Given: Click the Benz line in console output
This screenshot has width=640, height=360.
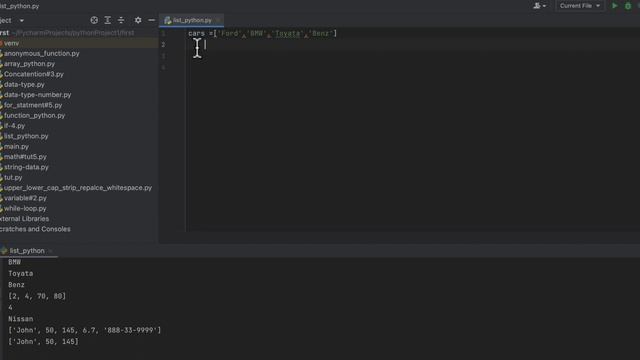Looking at the screenshot, I should pos(16,284).
